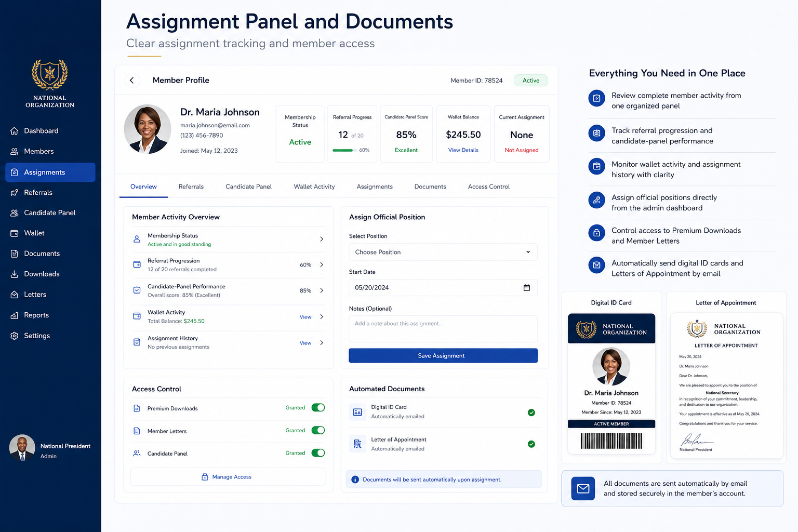Open the Choose Position dropdown
Viewport: 798px width, 532px height.
click(443, 252)
